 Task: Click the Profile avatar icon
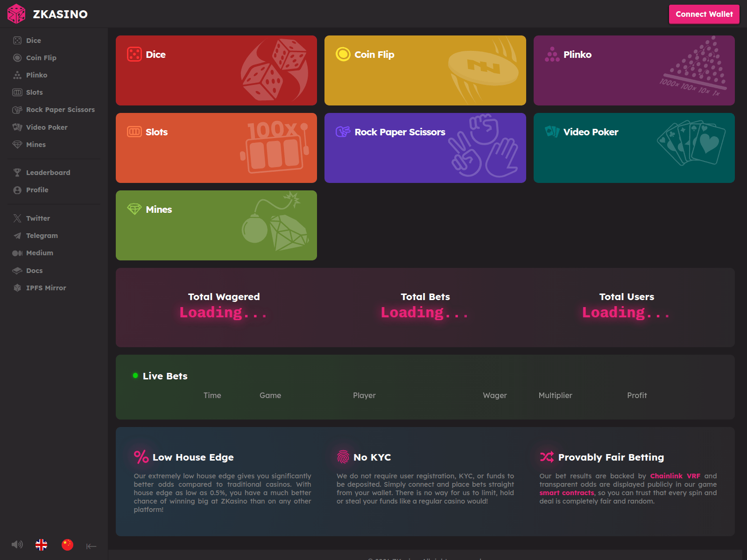[17, 190]
